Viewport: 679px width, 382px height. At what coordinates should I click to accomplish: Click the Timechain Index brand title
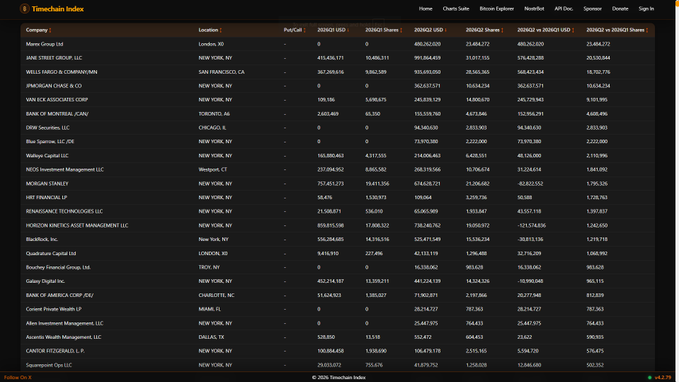58,9
